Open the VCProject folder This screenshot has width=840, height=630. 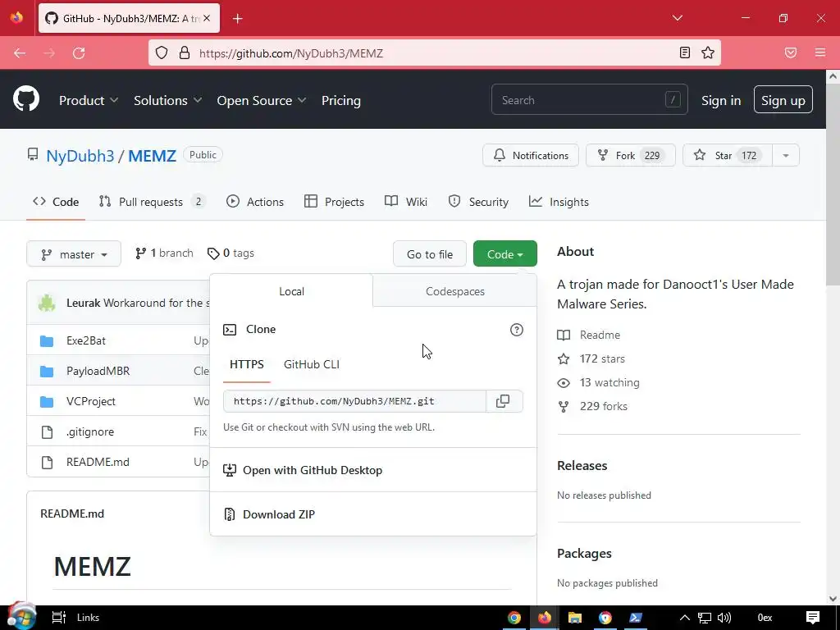90,401
